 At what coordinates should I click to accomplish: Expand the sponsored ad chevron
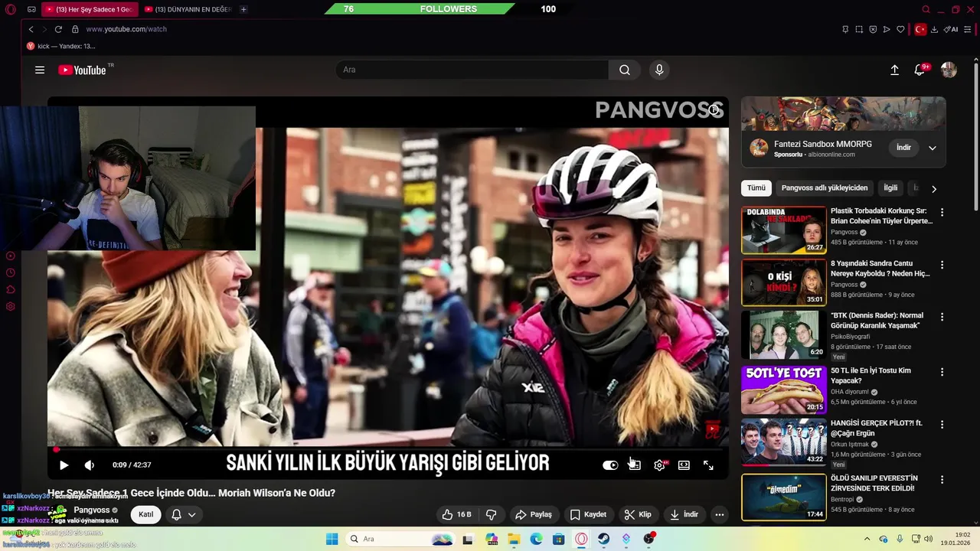coord(933,148)
